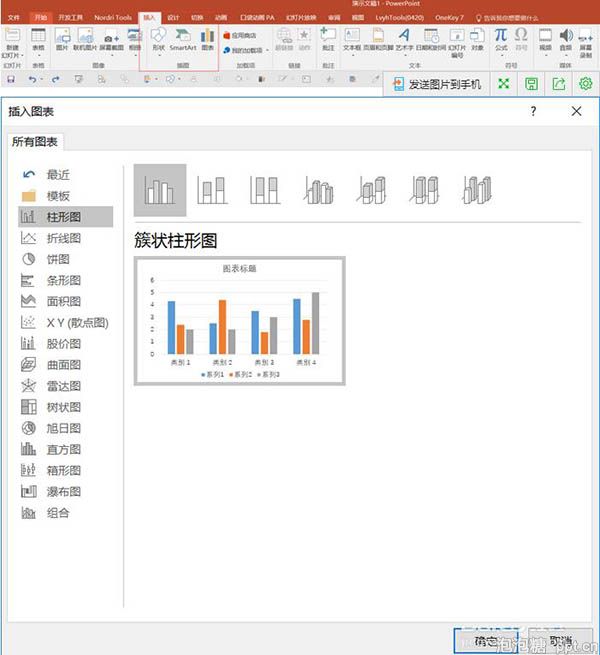Close the 插入图表 dialog
This screenshot has width=600, height=655.
(577, 111)
